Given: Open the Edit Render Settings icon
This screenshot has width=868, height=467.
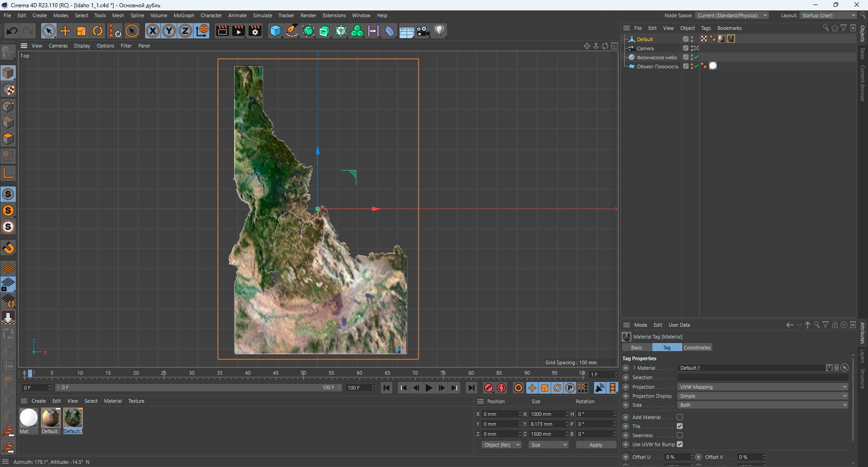Looking at the screenshot, I should coord(255,31).
